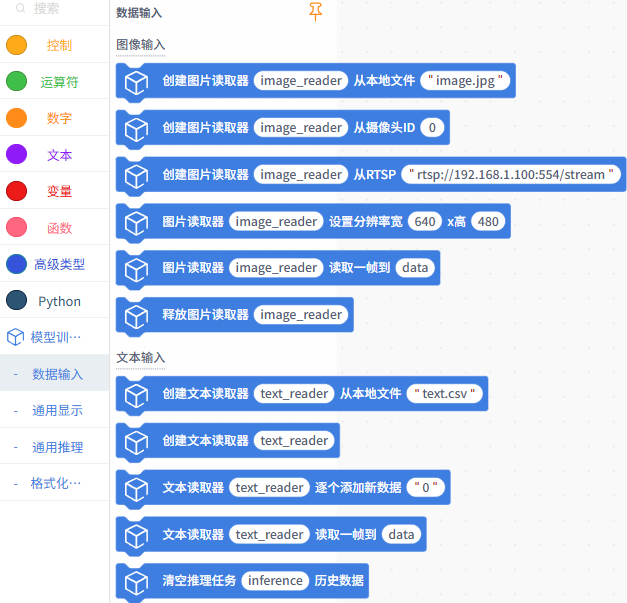Click the orange pin icon in flyout header
The image size is (627, 603).
point(316,11)
